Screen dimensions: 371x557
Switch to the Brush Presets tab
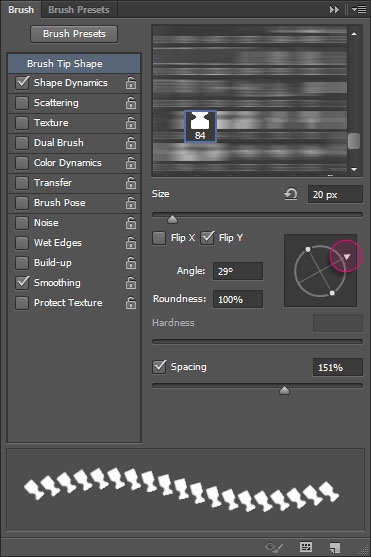[79, 10]
